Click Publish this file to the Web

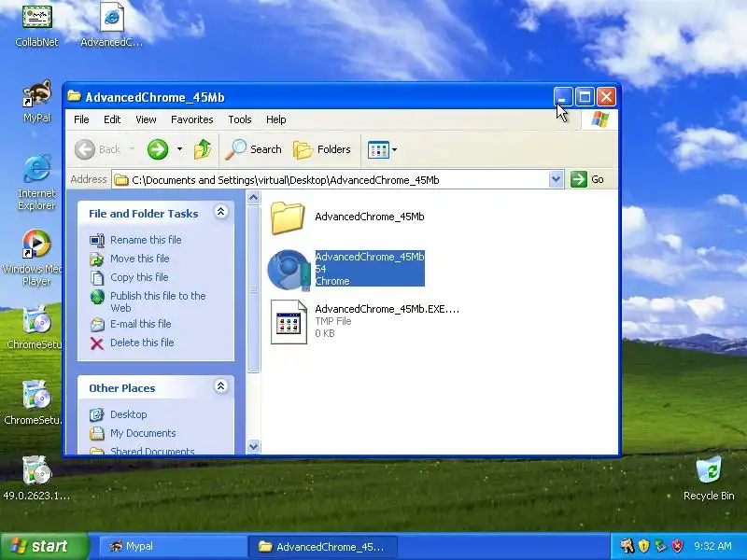(158, 301)
